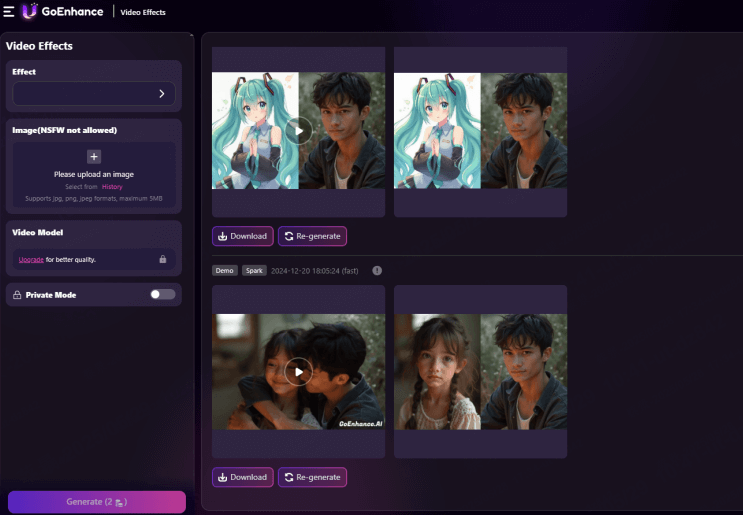This screenshot has width=743, height=515.
Task: Click the Private Mode padlock icon
Action: tap(17, 295)
